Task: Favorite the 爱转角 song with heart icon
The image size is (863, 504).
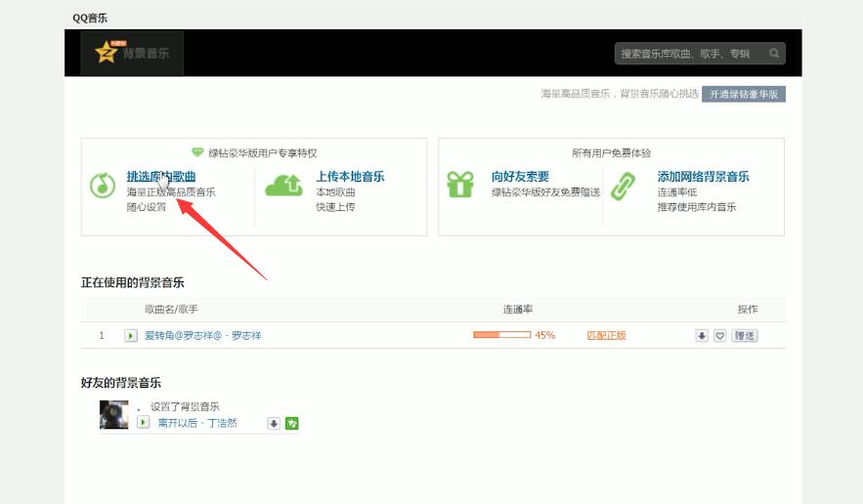Action: pos(720,336)
